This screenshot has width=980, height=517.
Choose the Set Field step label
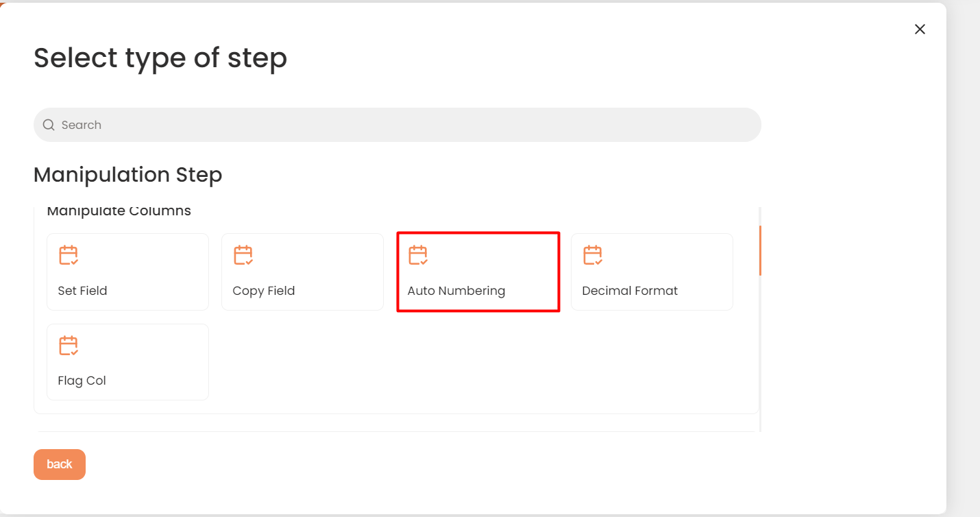(82, 291)
